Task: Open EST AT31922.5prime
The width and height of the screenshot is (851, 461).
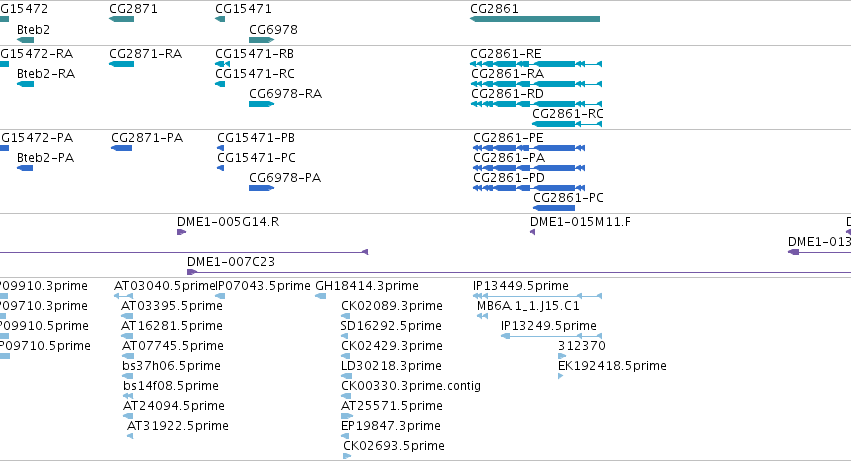Action: (x=177, y=427)
